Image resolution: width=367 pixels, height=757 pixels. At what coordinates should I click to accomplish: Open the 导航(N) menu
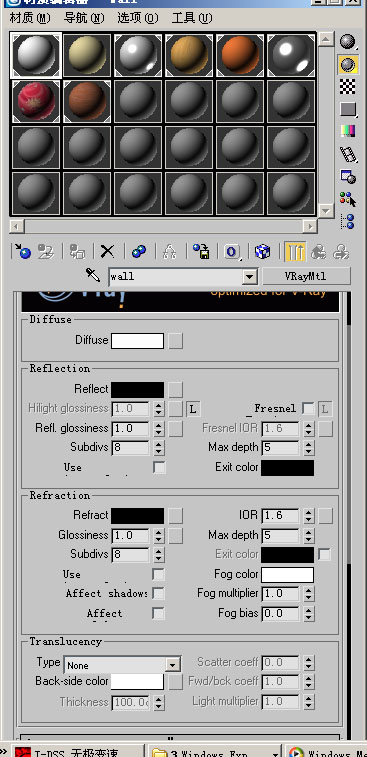coord(84,18)
